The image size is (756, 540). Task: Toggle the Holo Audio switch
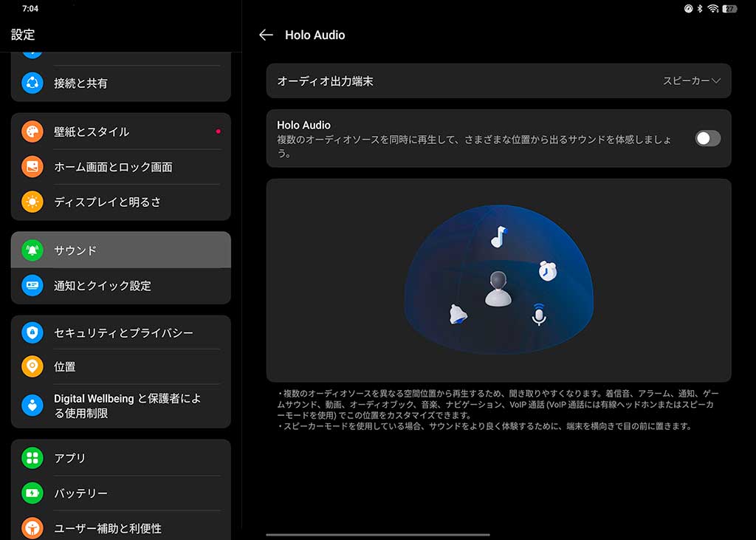coord(707,138)
